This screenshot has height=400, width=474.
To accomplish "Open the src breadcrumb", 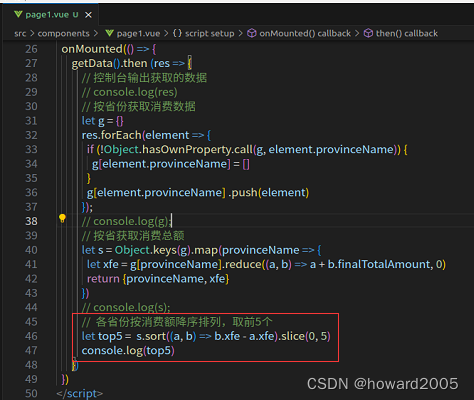I will [20, 33].
